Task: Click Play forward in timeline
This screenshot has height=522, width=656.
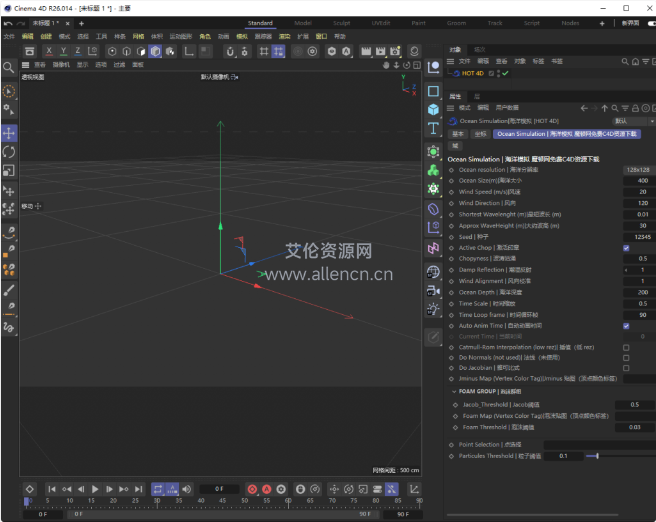Action: 95,489
